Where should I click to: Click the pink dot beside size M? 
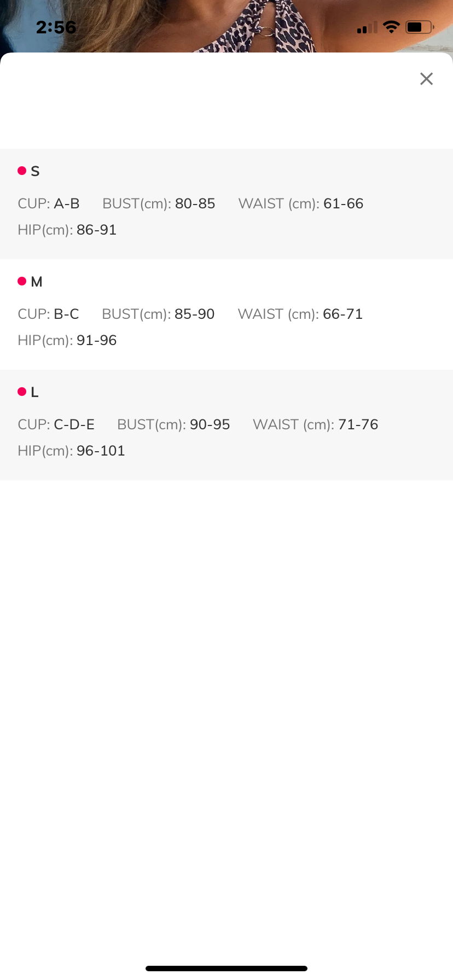click(22, 281)
